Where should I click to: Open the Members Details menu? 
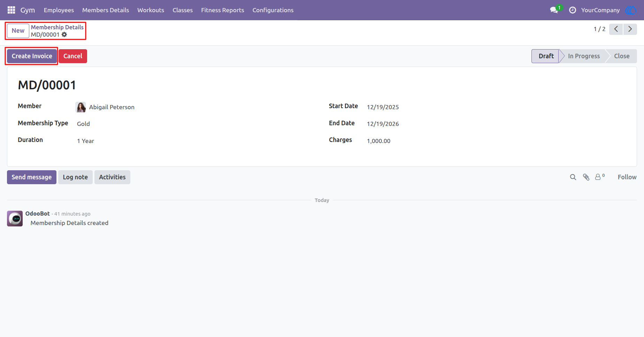coord(106,10)
